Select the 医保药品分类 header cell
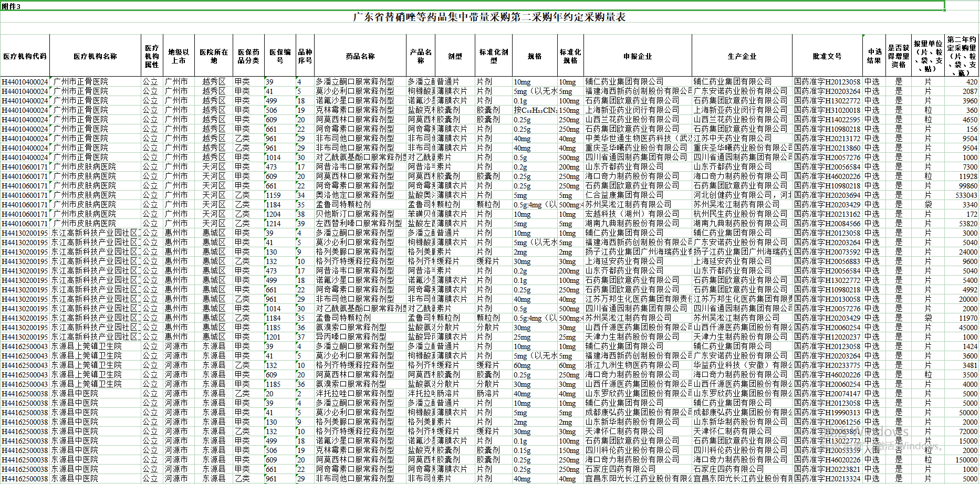Image resolution: width=980 pixels, height=484 pixels. coord(248,56)
